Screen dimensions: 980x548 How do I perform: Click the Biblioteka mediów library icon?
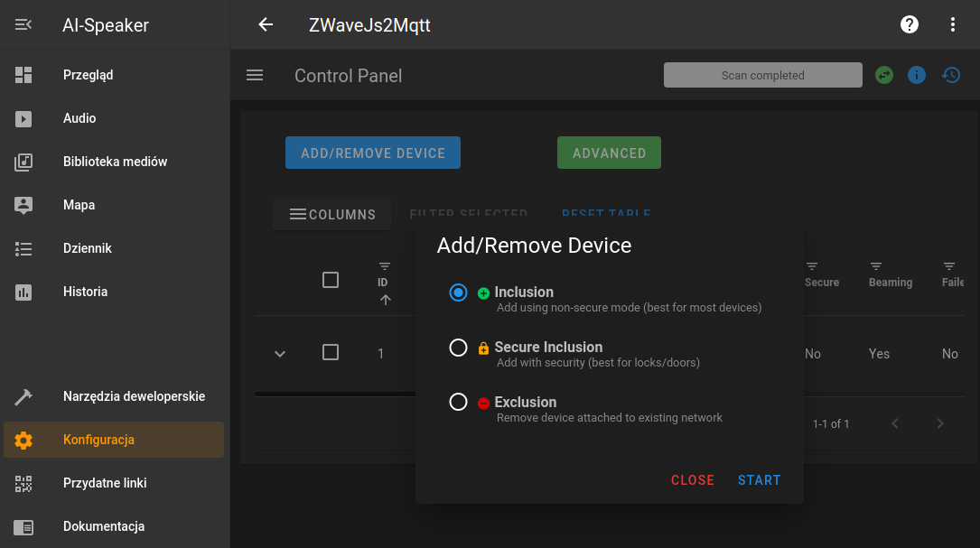[23, 162]
